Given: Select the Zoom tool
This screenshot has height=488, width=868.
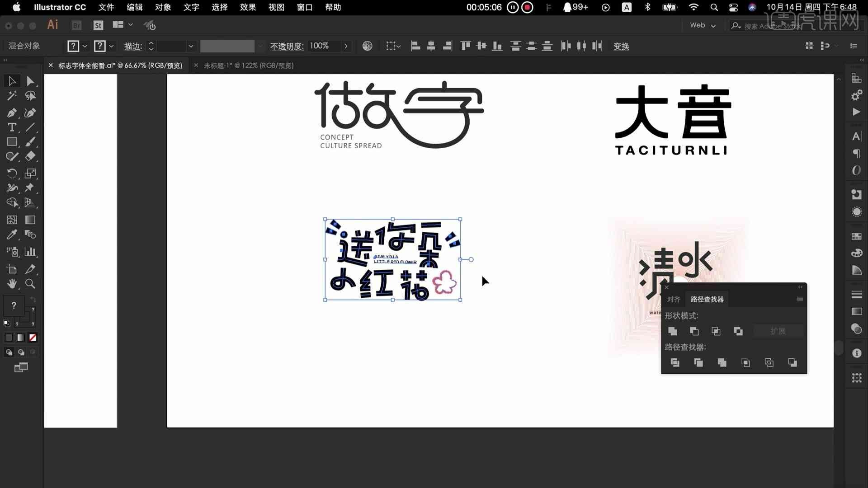Looking at the screenshot, I should (30, 284).
